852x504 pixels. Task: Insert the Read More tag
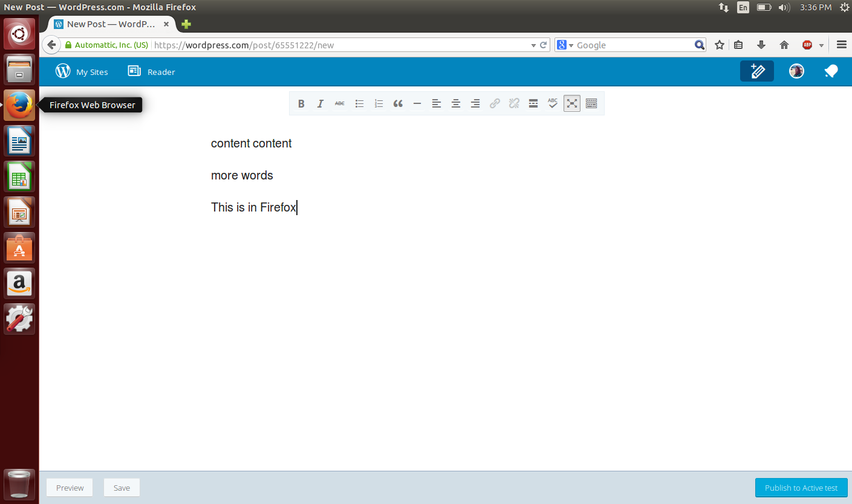(533, 104)
